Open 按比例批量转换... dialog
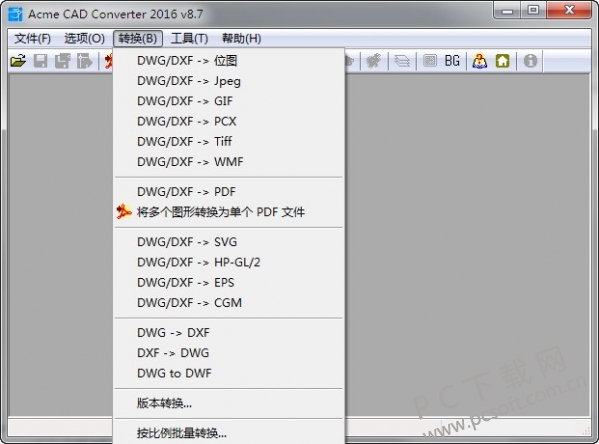The width and height of the screenshot is (599, 444). pyautogui.click(x=229, y=433)
